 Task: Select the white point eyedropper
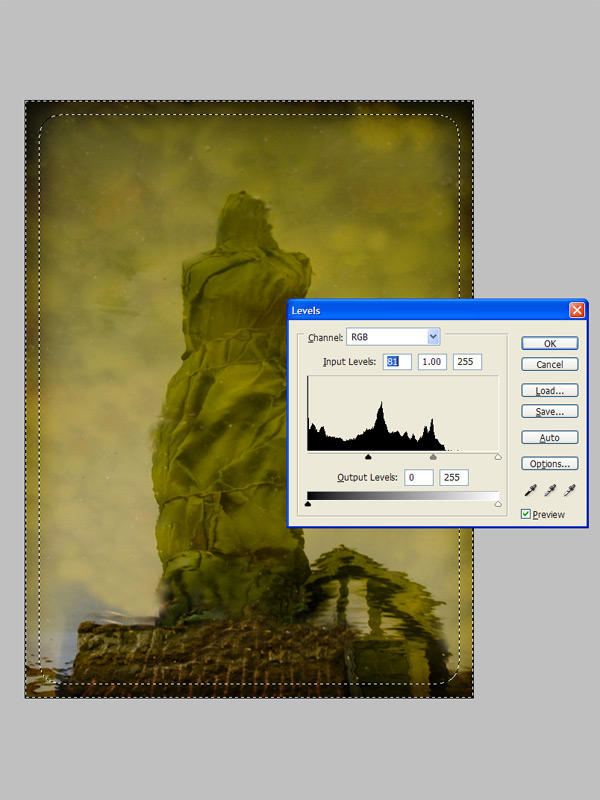(x=569, y=490)
